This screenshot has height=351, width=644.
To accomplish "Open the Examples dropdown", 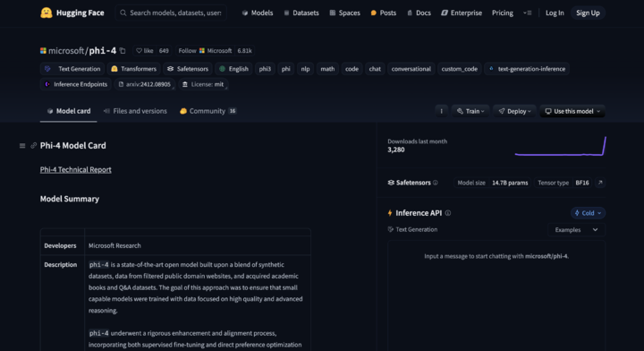I will [x=576, y=230].
